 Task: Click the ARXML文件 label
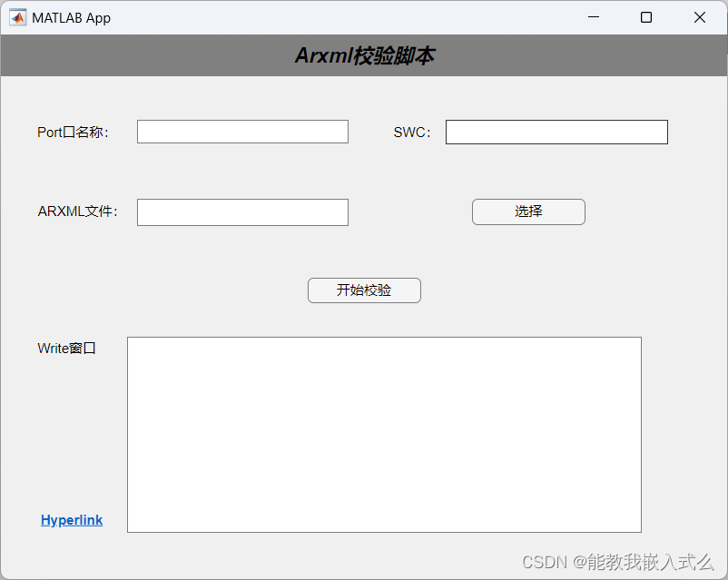pos(78,211)
